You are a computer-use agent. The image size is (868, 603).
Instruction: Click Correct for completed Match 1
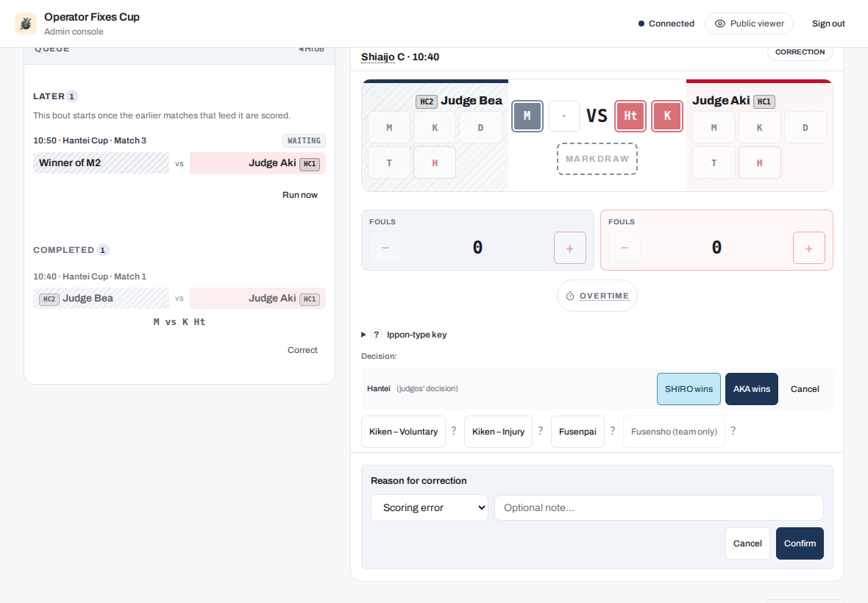[x=302, y=350]
